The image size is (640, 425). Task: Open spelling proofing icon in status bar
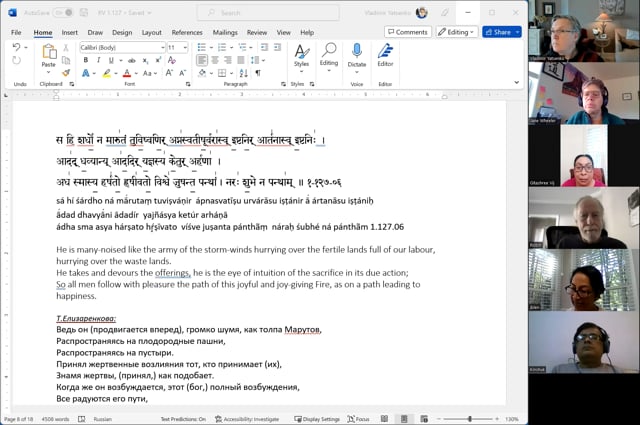82,419
